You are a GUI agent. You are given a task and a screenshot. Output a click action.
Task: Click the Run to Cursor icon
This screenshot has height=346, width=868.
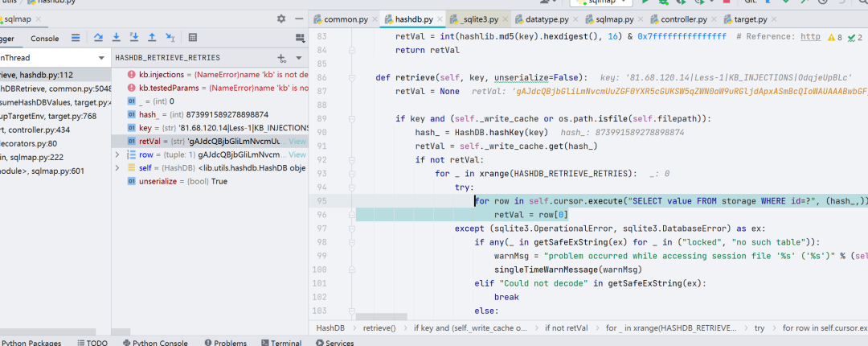click(x=170, y=38)
